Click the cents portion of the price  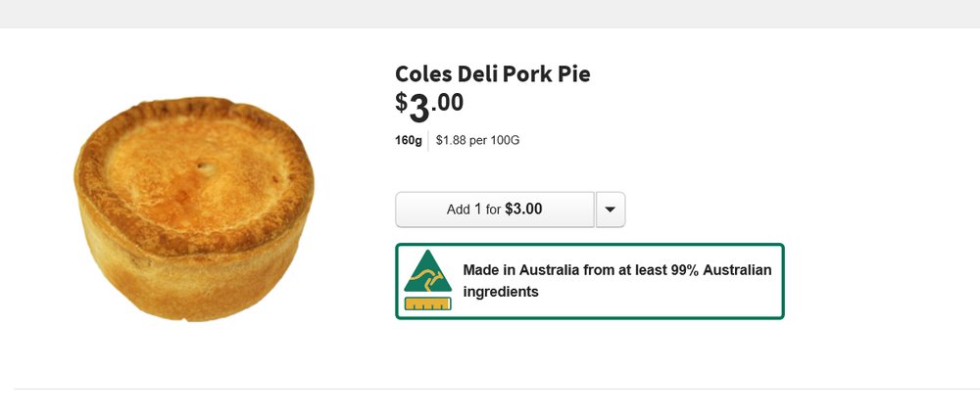pyautogui.click(x=451, y=100)
